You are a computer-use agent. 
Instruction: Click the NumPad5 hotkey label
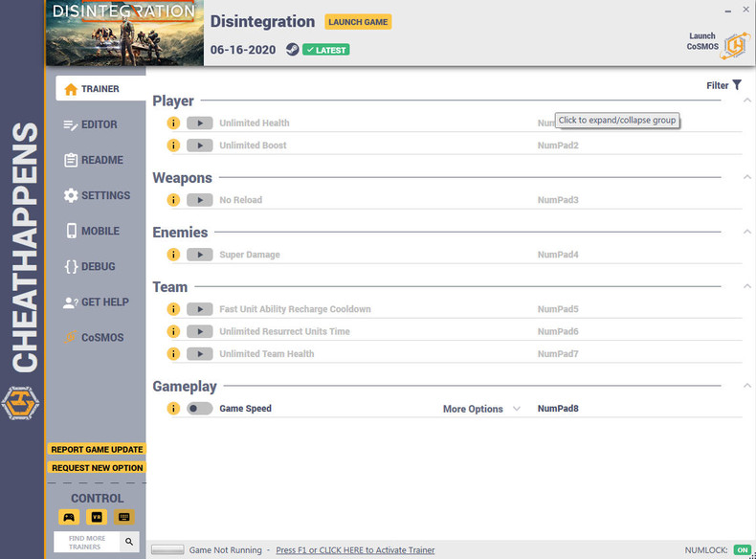coord(558,309)
